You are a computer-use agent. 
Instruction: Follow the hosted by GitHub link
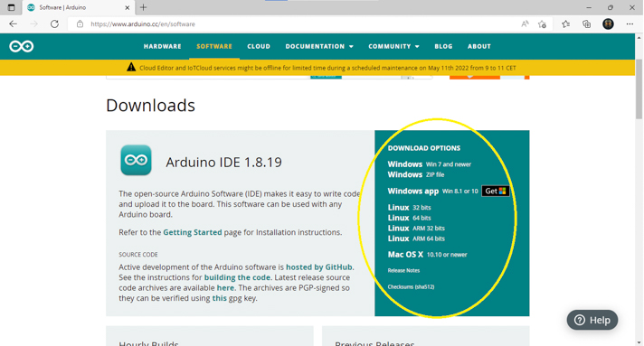coord(318,267)
